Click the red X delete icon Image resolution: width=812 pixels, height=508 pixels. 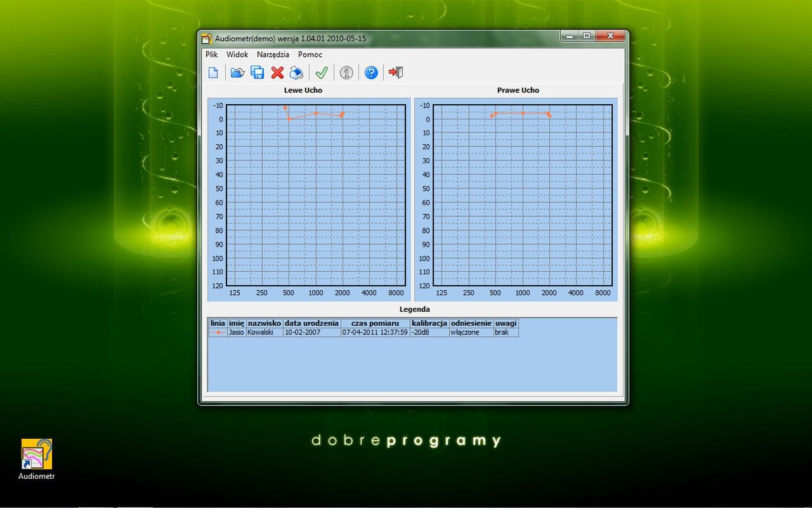pos(277,72)
